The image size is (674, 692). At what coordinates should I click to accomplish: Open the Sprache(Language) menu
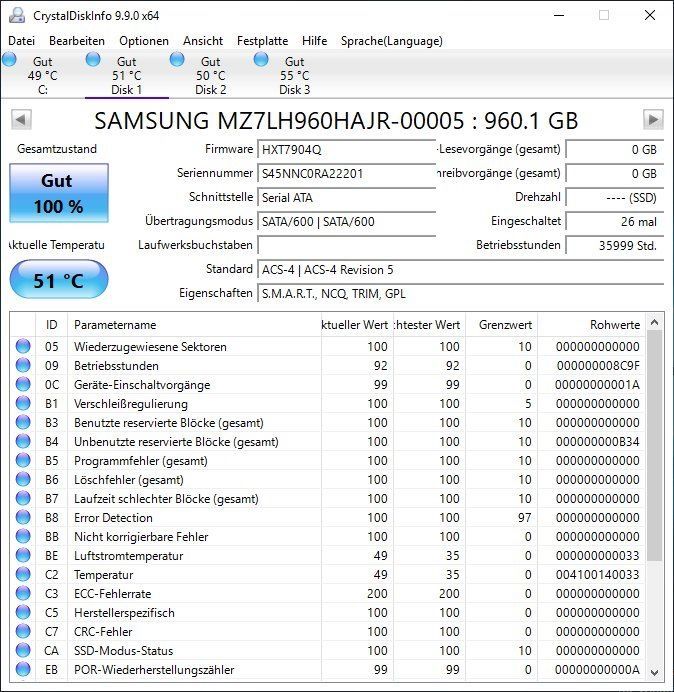392,41
